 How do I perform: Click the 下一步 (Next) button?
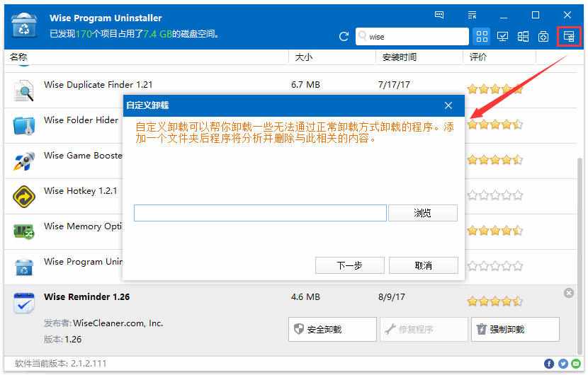click(349, 265)
